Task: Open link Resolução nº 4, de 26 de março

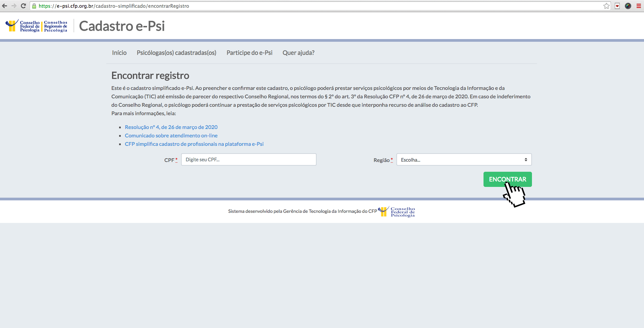Action: pos(171,127)
